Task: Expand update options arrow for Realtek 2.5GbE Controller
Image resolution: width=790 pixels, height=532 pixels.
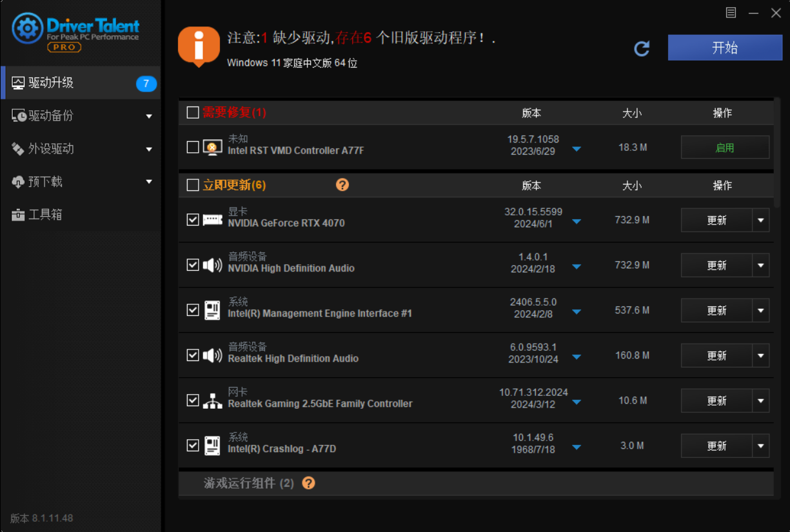Action: click(761, 401)
